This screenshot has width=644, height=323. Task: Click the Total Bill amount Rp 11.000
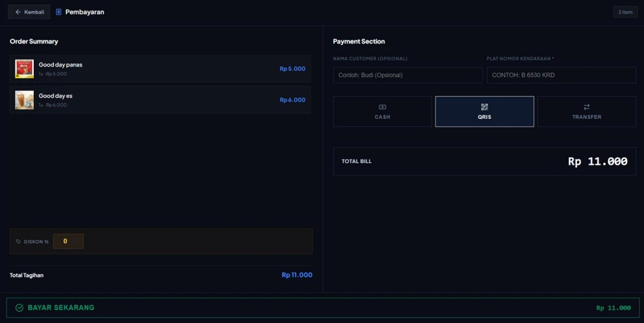pos(598,162)
